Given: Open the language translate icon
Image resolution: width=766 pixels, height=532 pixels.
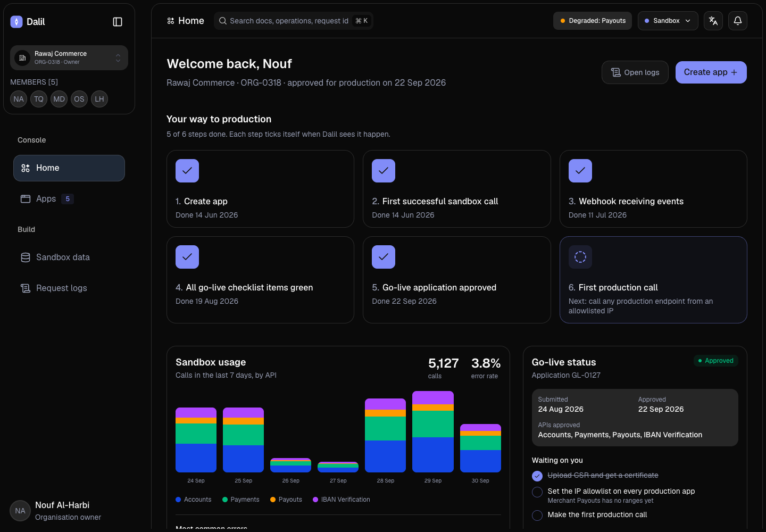Looking at the screenshot, I should (x=713, y=21).
